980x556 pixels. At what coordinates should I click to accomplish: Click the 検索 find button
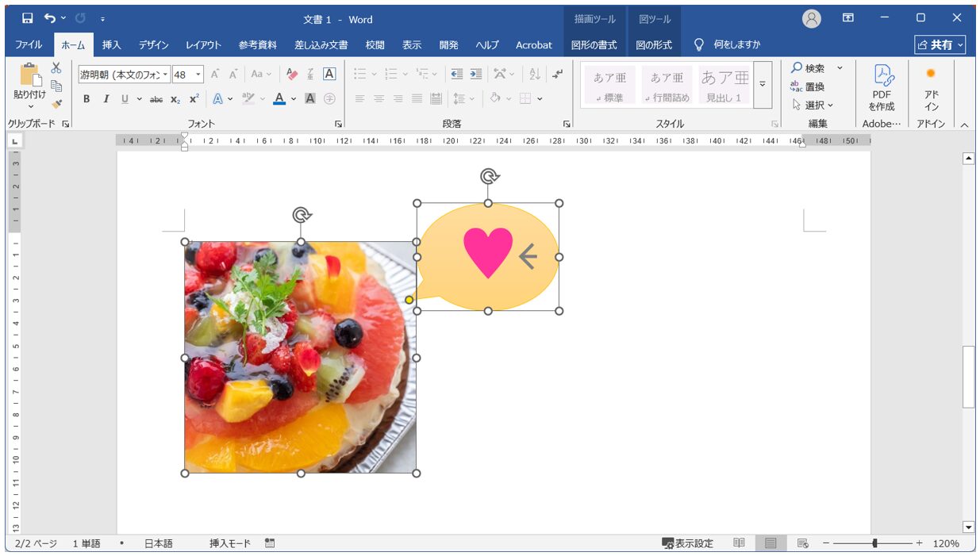point(808,68)
